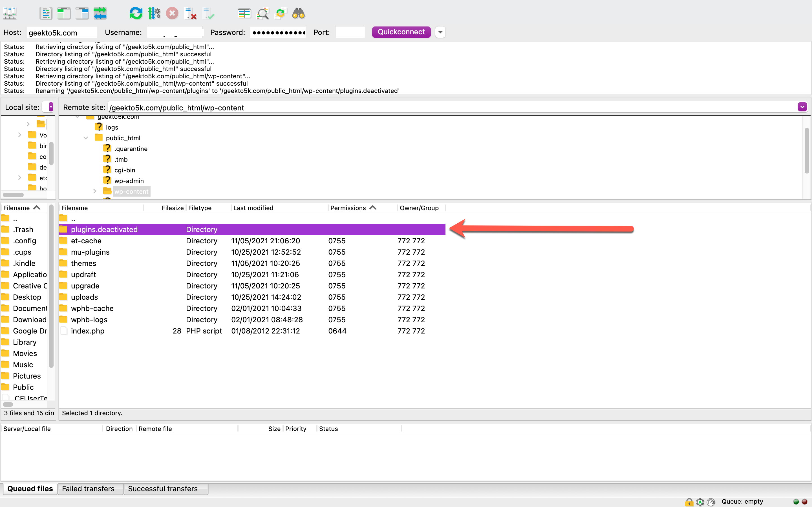Image resolution: width=812 pixels, height=507 pixels.
Task: Toggle local directory tree display
Action: pyautogui.click(x=64, y=14)
